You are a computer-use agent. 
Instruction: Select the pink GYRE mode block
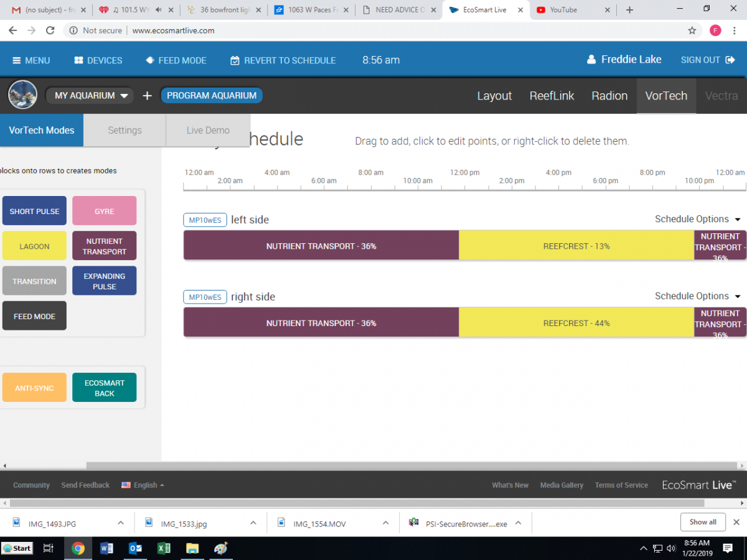pos(105,211)
